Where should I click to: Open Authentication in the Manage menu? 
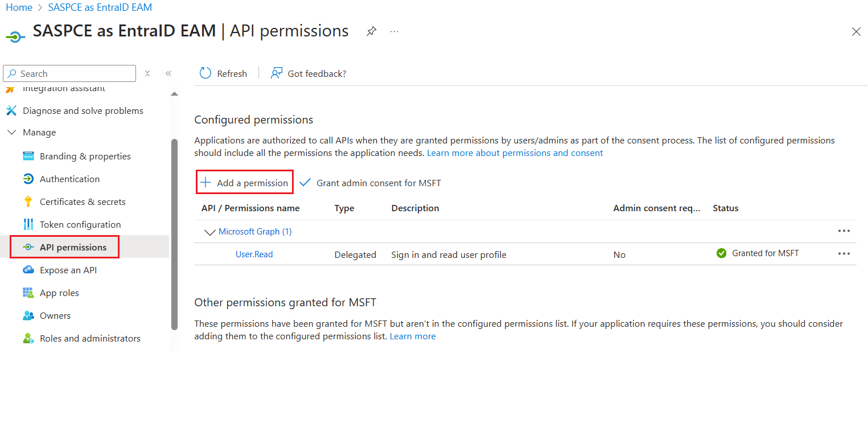coord(69,179)
